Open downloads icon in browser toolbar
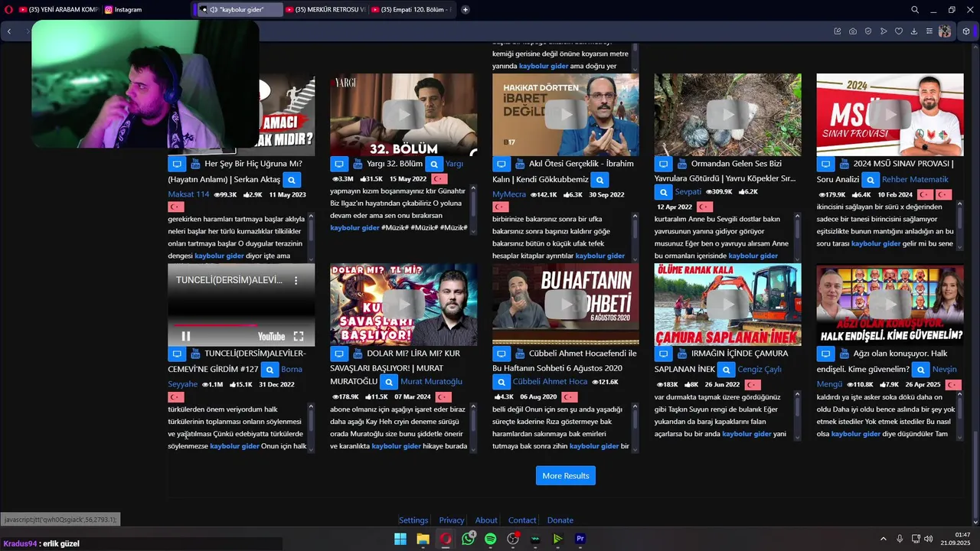This screenshot has width=980, height=551. [914, 31]
